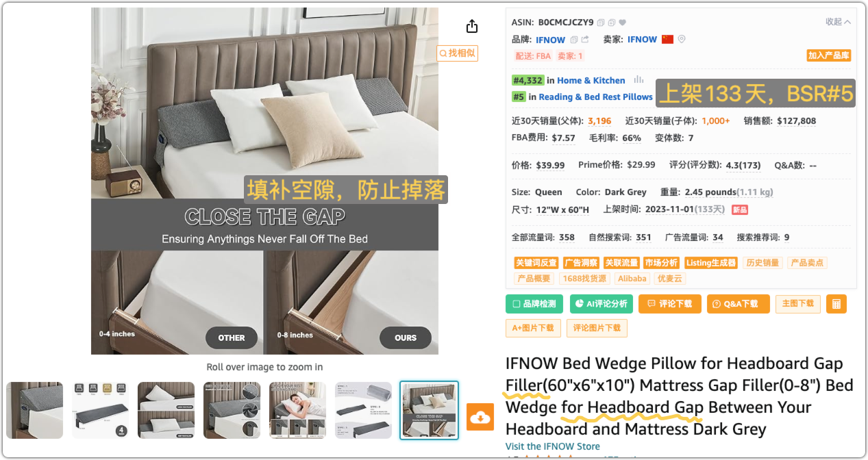Click the orange cloud download icon
The width and height of the screenshot is (868, 460).
click(x=480, y=417)
